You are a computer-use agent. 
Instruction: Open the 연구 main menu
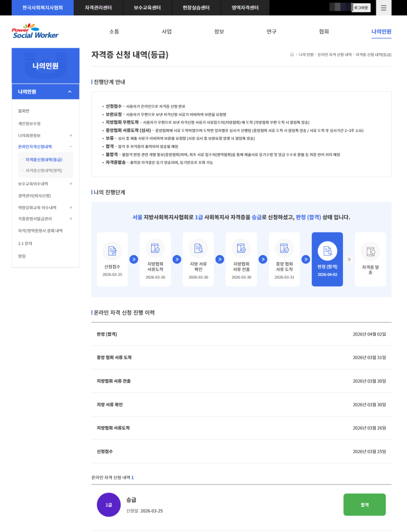(271, 32)
